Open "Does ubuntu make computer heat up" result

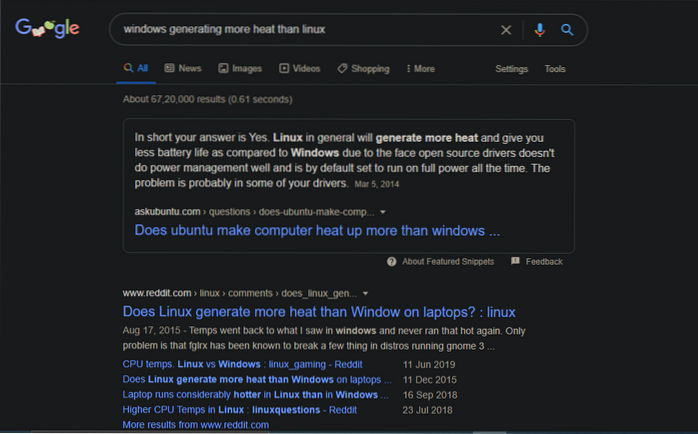[317, 230]
